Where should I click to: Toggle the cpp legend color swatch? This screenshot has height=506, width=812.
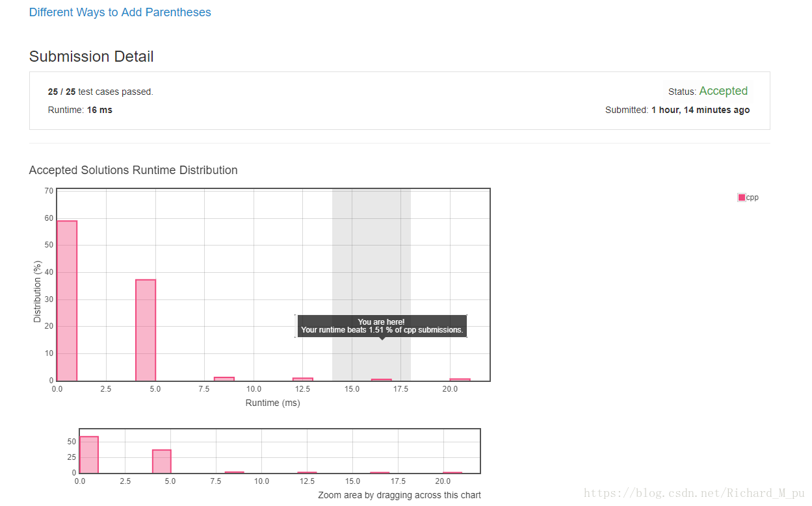[741, 197]
